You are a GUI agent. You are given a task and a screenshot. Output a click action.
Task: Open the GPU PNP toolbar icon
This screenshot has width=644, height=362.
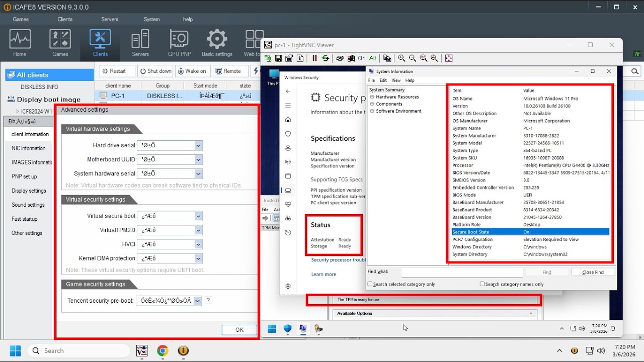click(179, 43)
